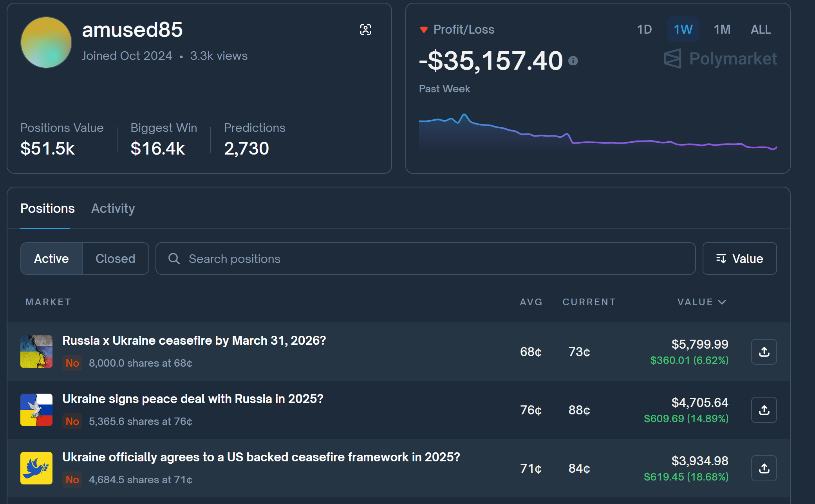815x504 pixels.
Task: Open Ukraine signs peace deal market link
Action: coord(193,399)
